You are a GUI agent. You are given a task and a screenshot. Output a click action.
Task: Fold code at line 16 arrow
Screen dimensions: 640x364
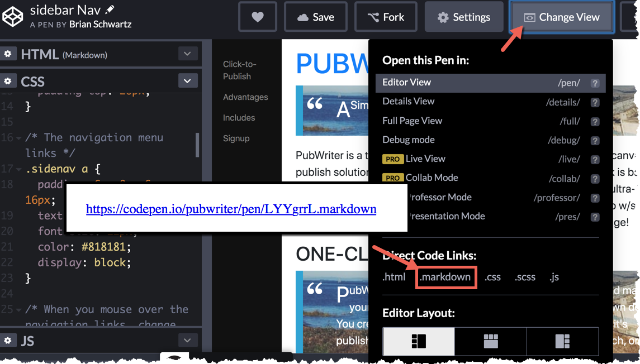(x=19, y=138)
